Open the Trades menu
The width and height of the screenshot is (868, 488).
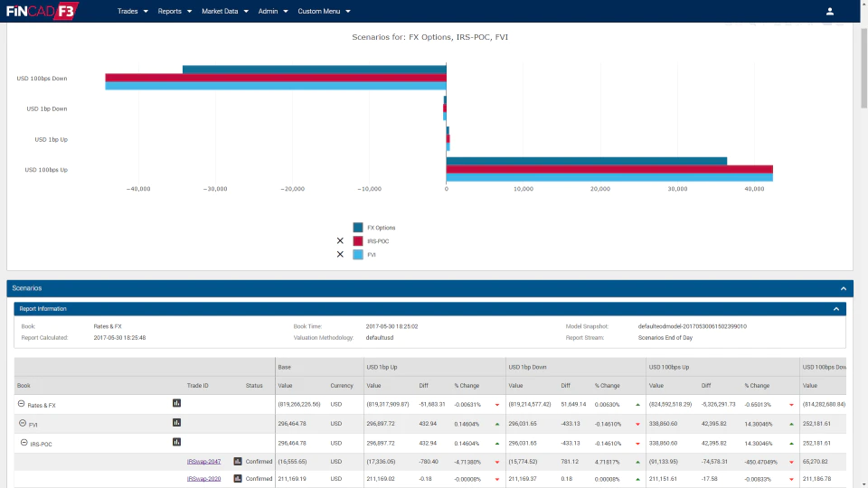pos(132,11)
